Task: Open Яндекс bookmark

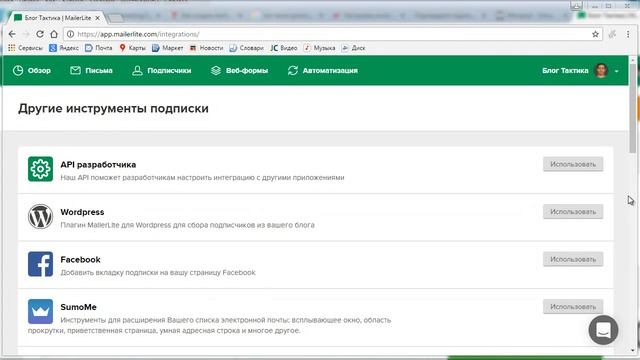Action: click(x=64, y=48)
